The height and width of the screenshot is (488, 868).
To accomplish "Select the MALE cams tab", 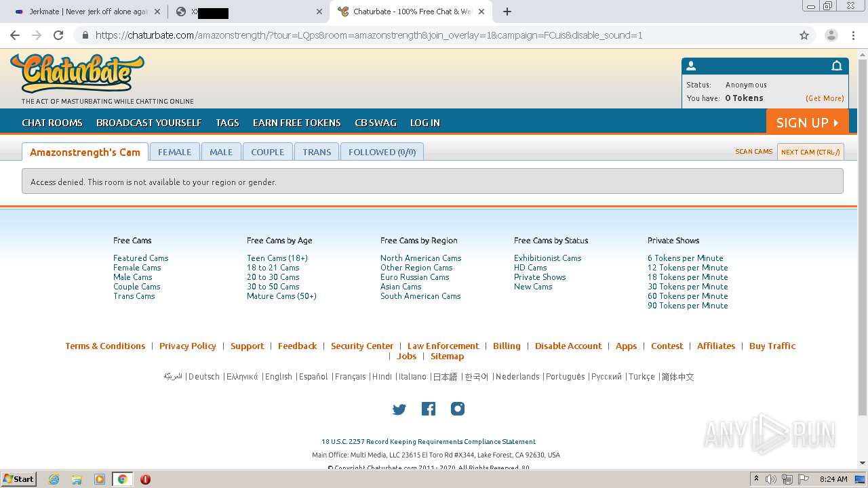I will pyautogui.click(x=221, y=152).
